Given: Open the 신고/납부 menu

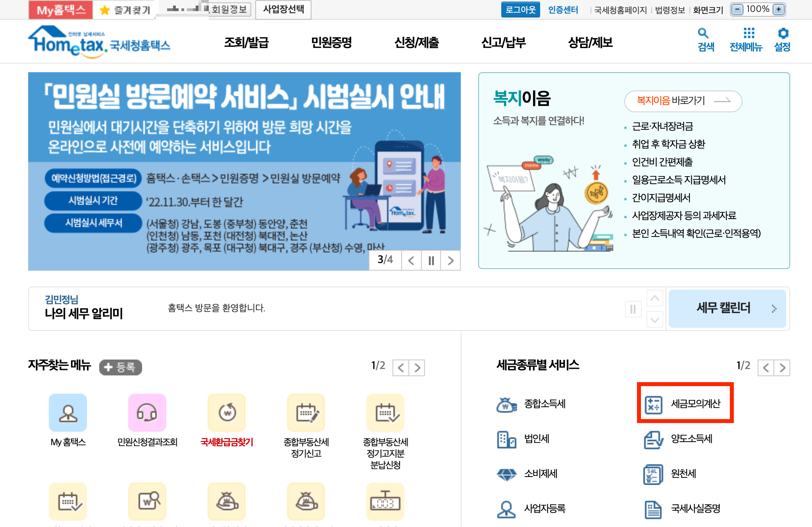Looking at the screenshot, I should click(503, 42).
